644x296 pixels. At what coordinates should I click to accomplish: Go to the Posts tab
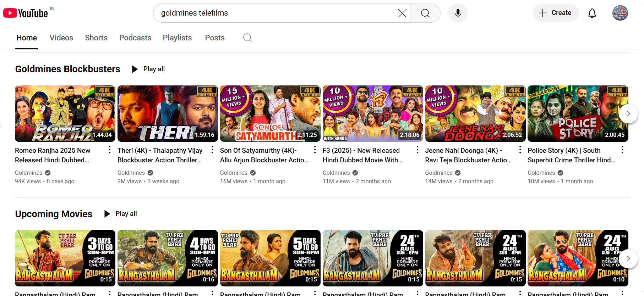click(215, 38)
